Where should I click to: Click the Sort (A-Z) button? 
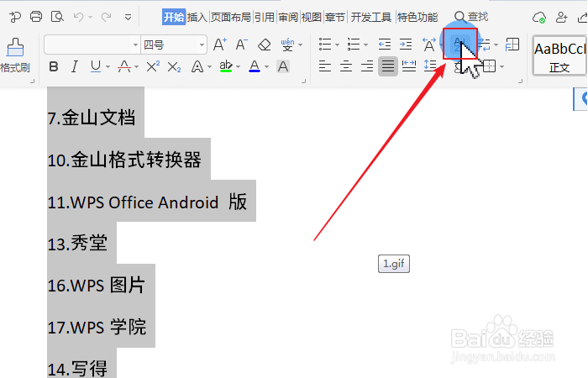pos(460,44)
